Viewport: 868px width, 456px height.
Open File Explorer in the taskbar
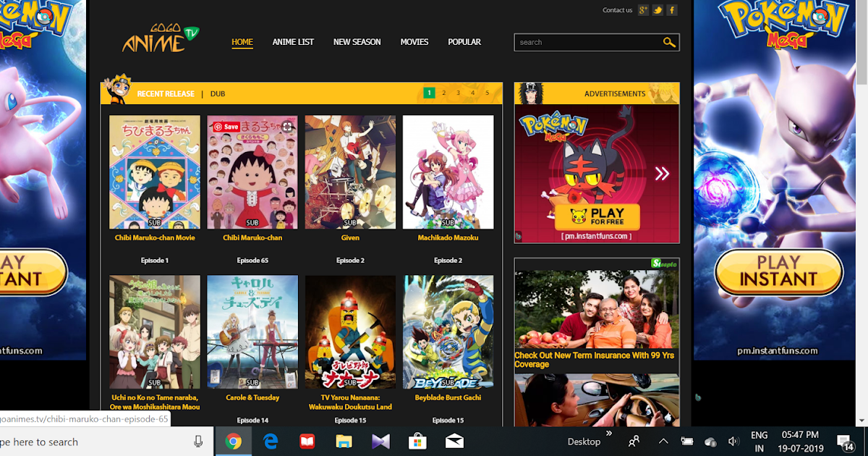coord(344,442)
